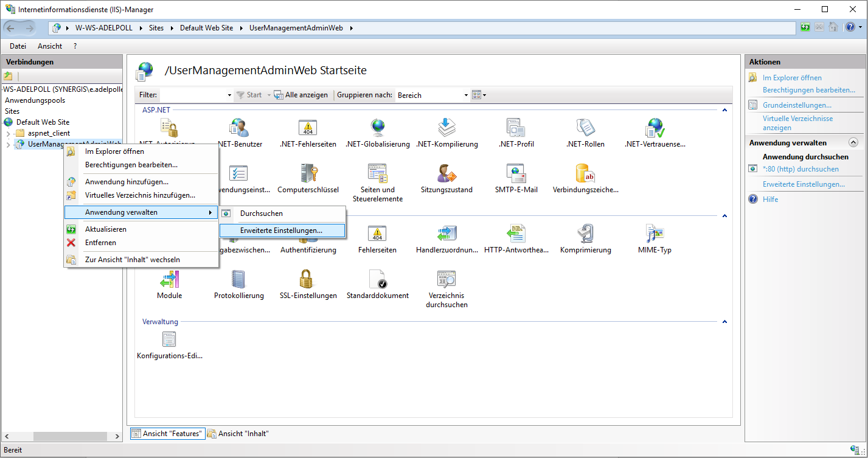Collapse the ASP.NET section chevron

pyautogui.click(x=724, y=109)
